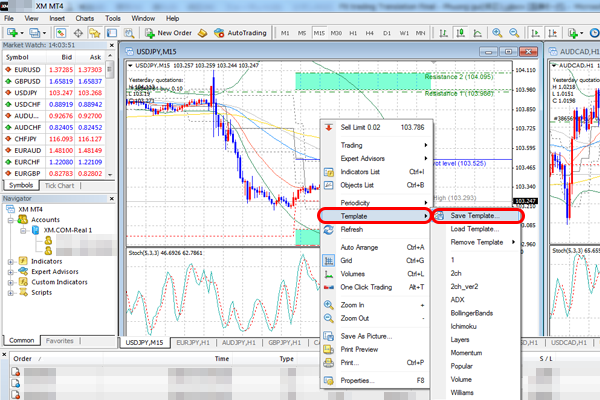Click Indicators List icon in context menu
The image size is (600, 400).
(329, 172)
